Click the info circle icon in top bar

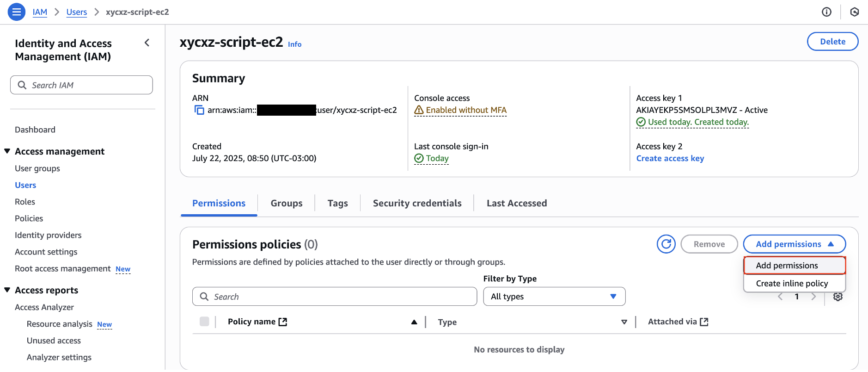826,12
